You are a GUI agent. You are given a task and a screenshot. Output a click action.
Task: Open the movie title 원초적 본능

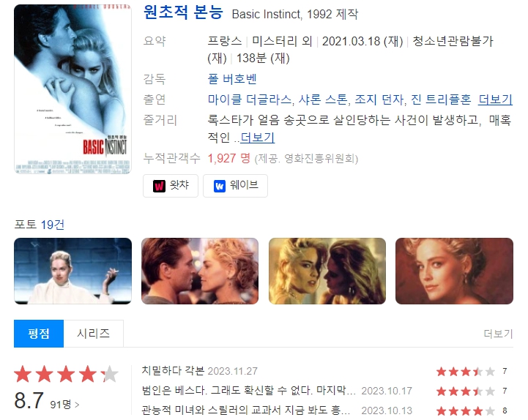click(183, 12)
